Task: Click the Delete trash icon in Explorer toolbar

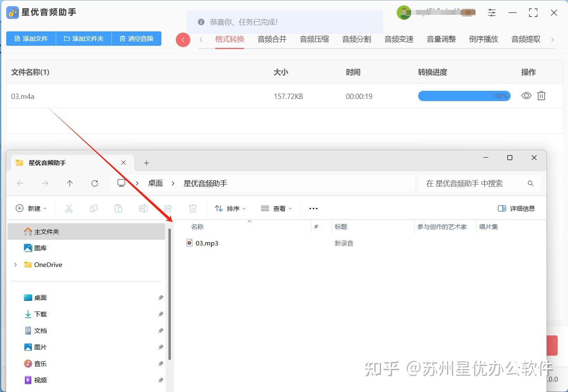Action: tap(193, 208)
